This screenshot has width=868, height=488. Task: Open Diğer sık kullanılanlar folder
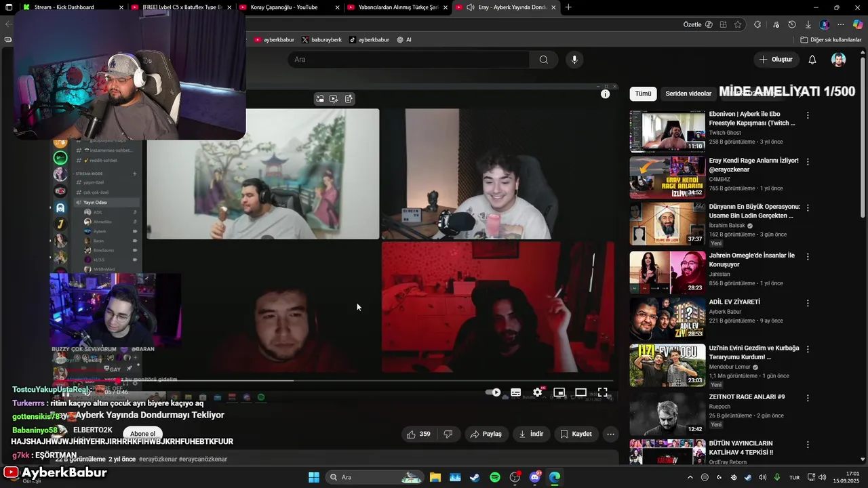(x=831, y=40)
